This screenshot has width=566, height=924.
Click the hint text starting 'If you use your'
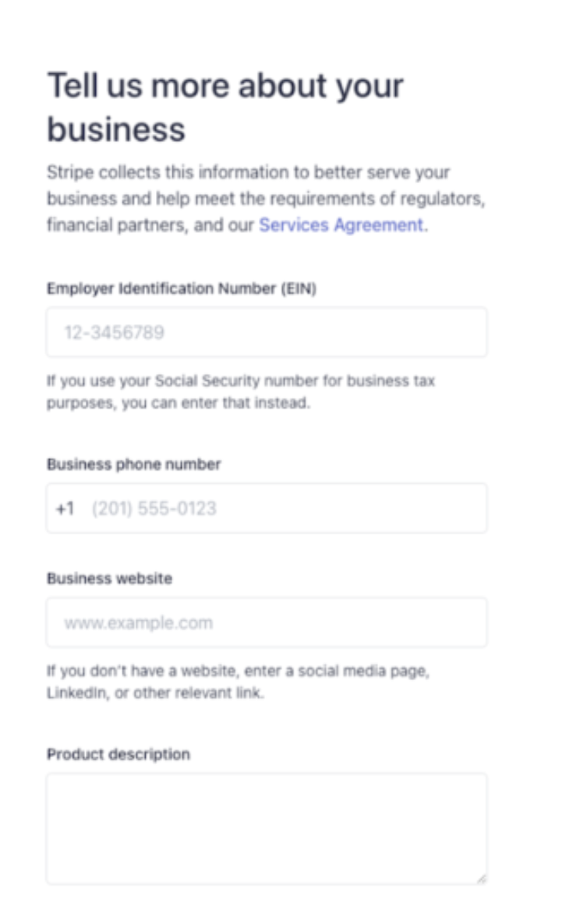[241, 392]
